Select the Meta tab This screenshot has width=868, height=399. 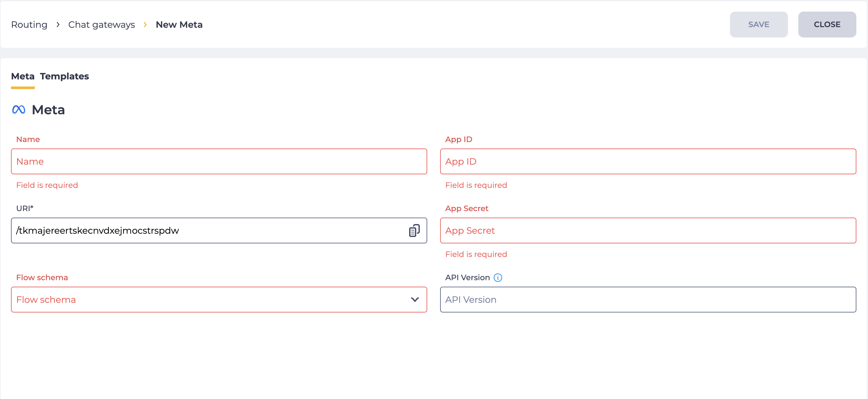23,77
